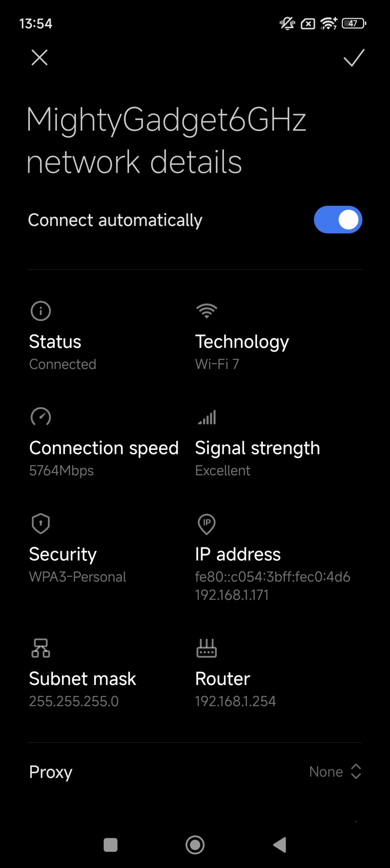This screenshot has width=390, height=868.
Task: Tap the Connect automatically label
Action: pos(115,220)
